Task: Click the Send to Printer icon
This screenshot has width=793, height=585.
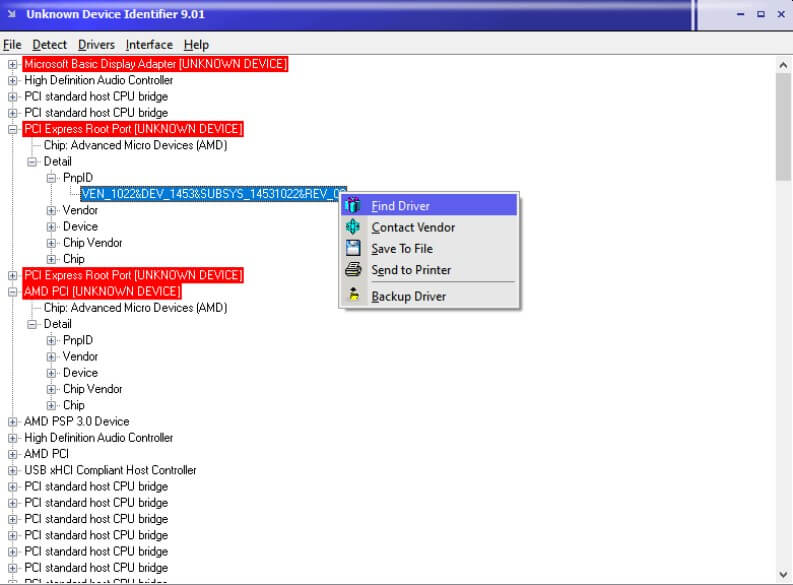Action: pyautogui.click(x=353, y=269)
